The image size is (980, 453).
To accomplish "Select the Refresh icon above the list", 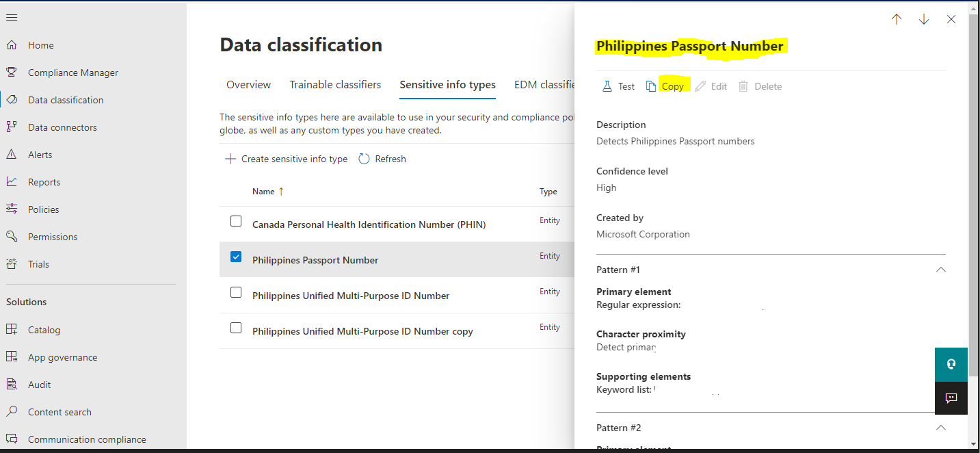I will [x=364, y=158].
